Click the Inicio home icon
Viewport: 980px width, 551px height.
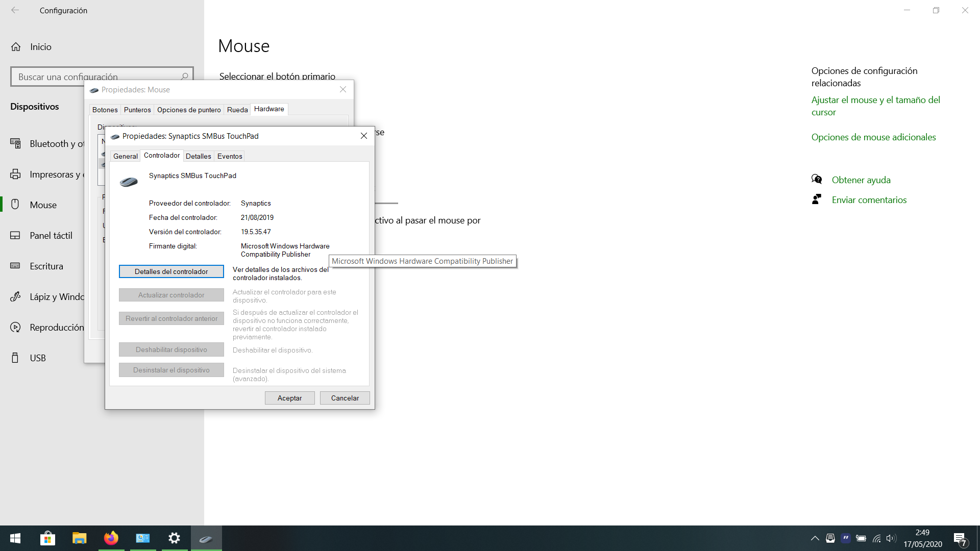click(x=16, y=47)
